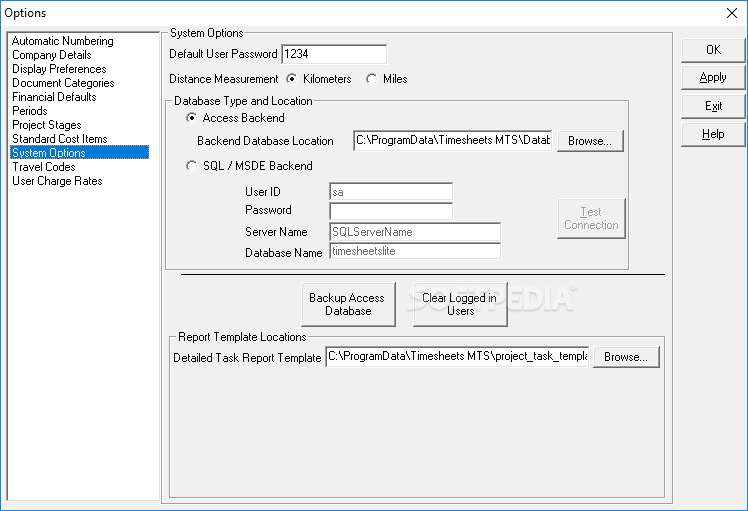This screenshot has width=748, height=511.
Task: Open Standard Cost Items page
Action: [x=60, y=139]
